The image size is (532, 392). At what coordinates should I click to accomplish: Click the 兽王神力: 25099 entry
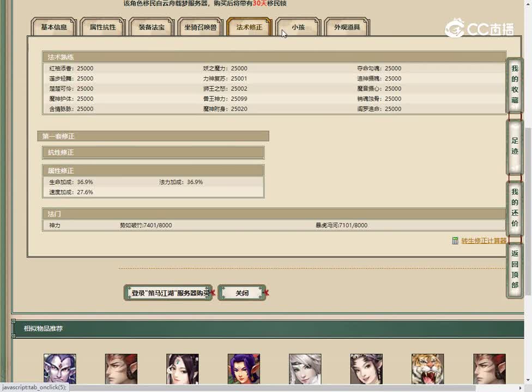point(225,99)
